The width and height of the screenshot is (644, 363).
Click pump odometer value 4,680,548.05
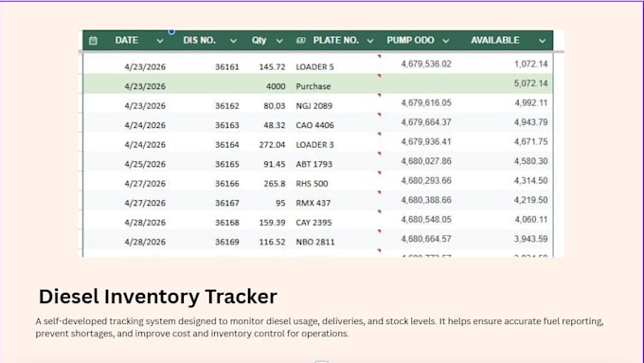(426, 220)
